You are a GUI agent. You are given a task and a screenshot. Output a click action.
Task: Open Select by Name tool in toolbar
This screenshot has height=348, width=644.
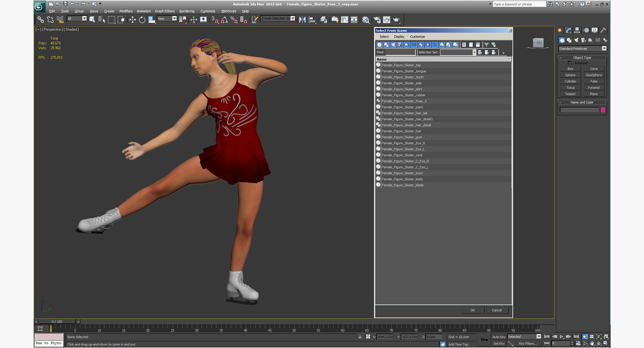pyautogui.click(x=102, y=20)
